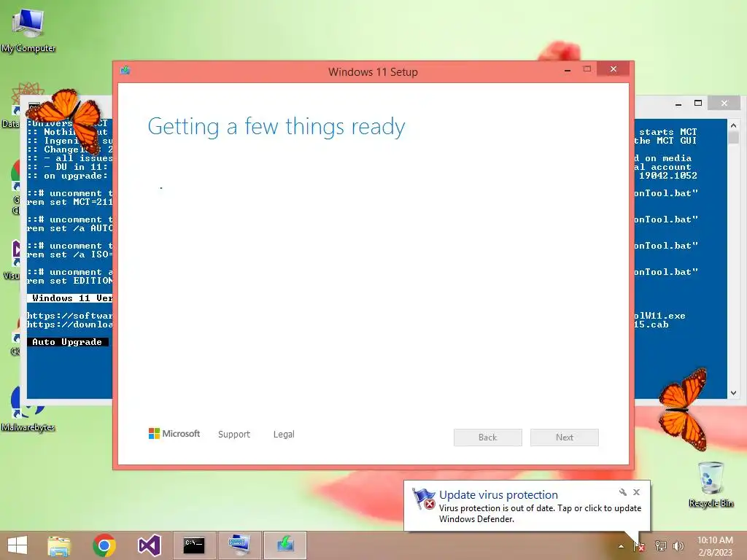Open the Support link
This screenshot has height=560, width=747.
pyautogui.click(x=234, y=435)
